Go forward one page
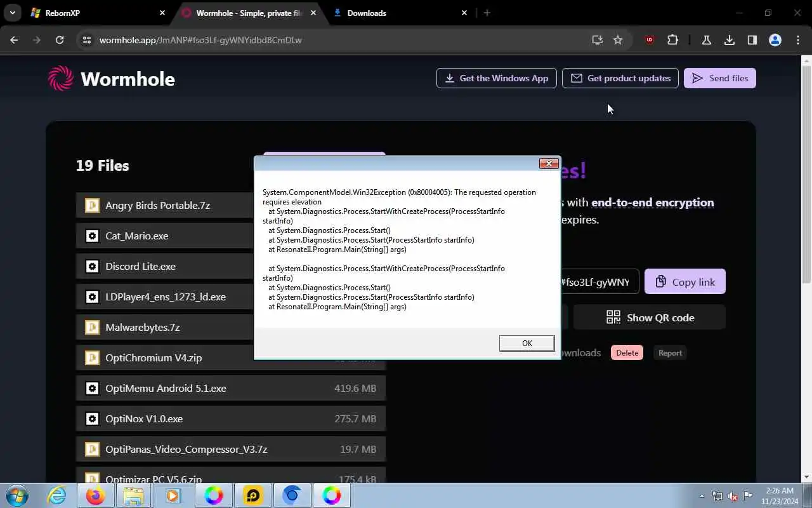Image resolution: width=812 pixels, height=508 pixels. (x=37, y=40)
